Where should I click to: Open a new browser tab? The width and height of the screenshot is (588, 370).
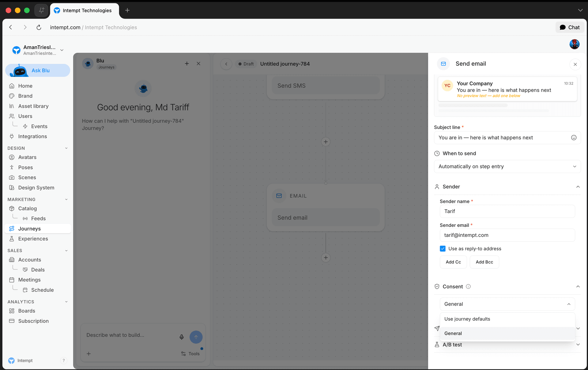[127, 10]
